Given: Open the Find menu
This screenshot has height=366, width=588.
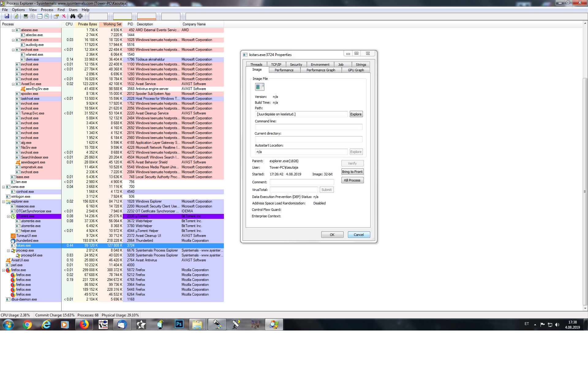Looking at the screenshot, I should pos(61,10).
